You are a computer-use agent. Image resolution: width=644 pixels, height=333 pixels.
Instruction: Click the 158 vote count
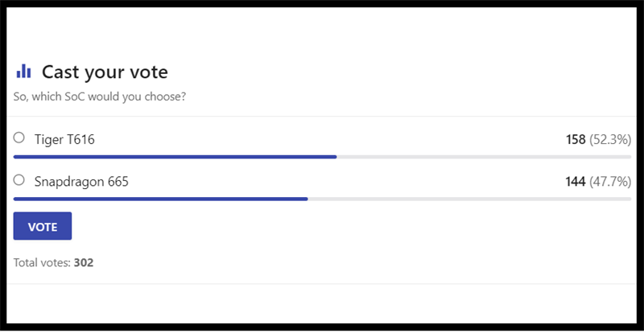pos(575,140)
